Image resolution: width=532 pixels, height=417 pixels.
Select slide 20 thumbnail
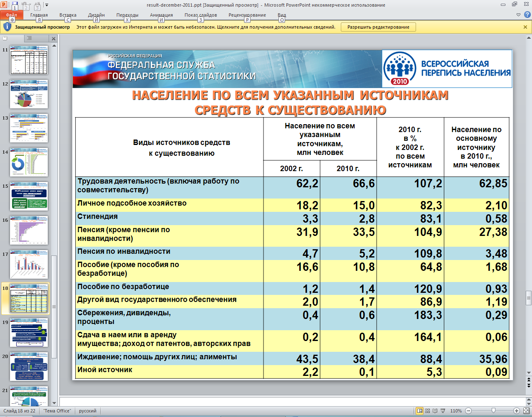coord(29,366)
